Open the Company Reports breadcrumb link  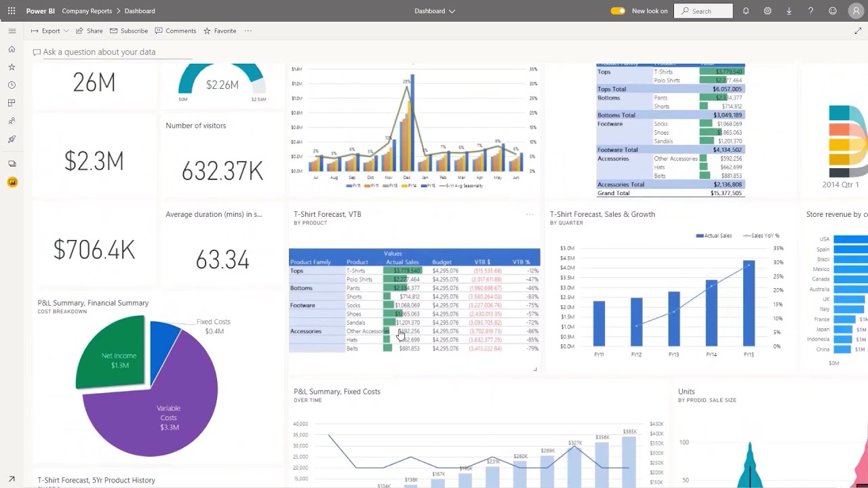pyautogui.click(x=87, y=11)
